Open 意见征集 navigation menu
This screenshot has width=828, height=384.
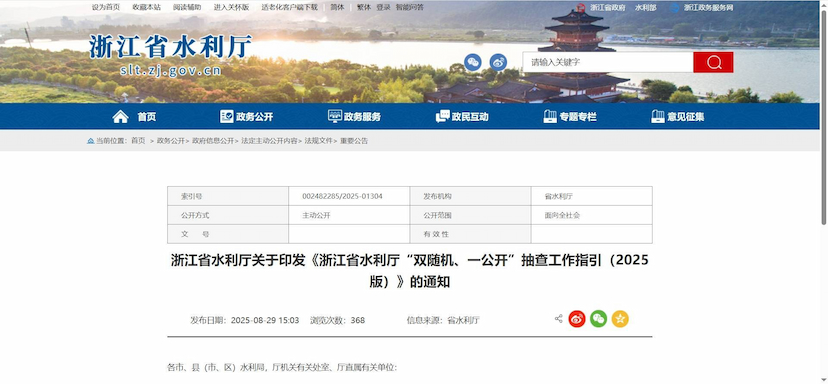coord(685,117)
